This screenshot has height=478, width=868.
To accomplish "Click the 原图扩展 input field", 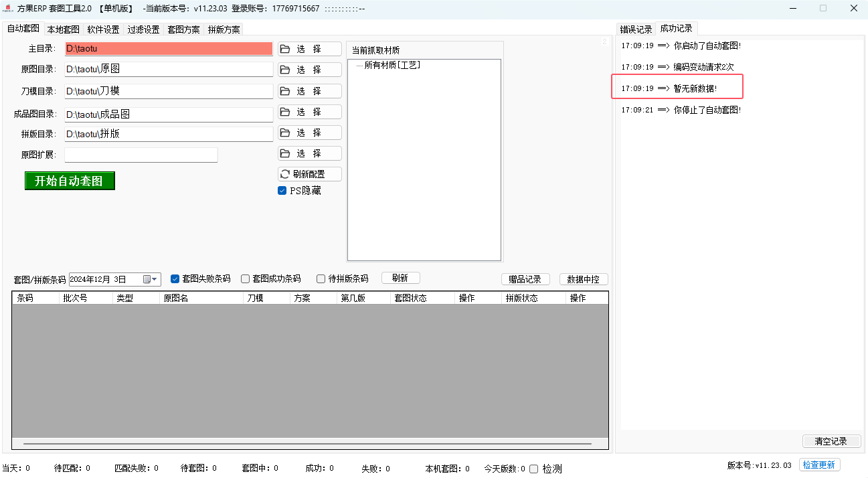I will 141,155.
